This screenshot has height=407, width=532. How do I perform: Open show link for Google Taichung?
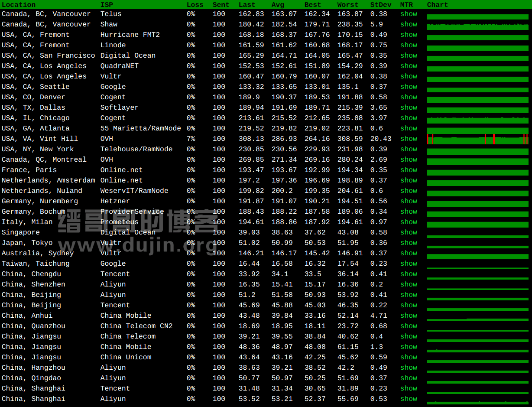pyautogui.click(x=409, y=264)
